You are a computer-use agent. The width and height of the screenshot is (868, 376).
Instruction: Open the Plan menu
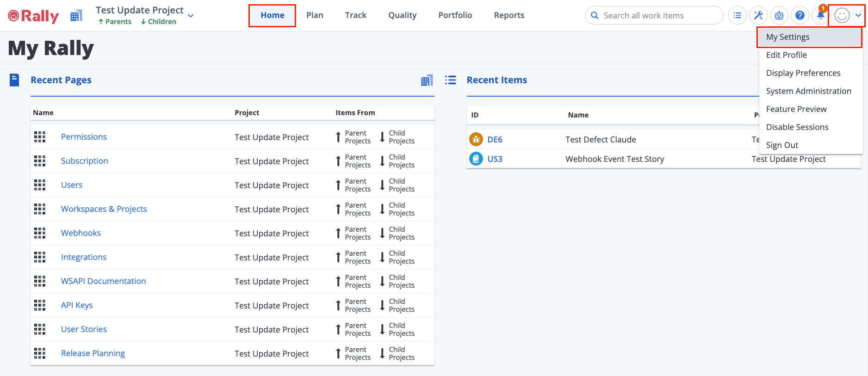pyautogui.click(x=315, y=15)
